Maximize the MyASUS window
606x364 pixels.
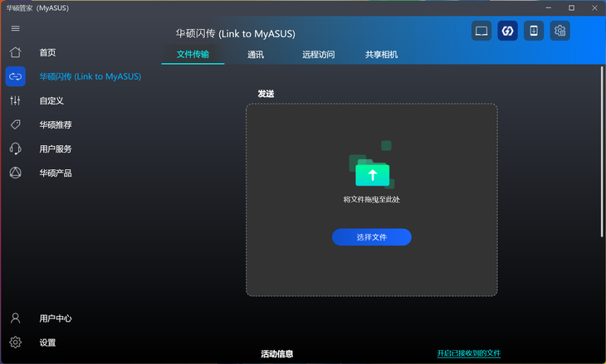click(572, 7)
